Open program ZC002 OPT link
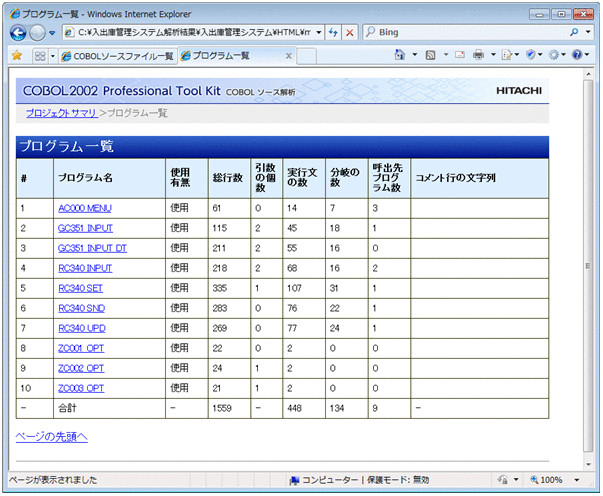Viewport: 603px width, 496px height. tap(81, 368)
